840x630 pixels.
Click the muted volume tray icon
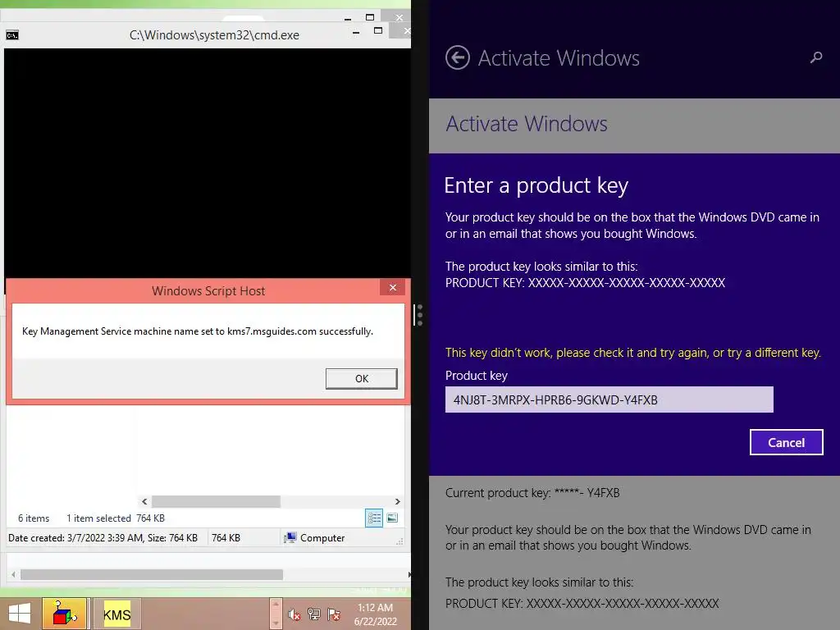click(x=294, y=614)
